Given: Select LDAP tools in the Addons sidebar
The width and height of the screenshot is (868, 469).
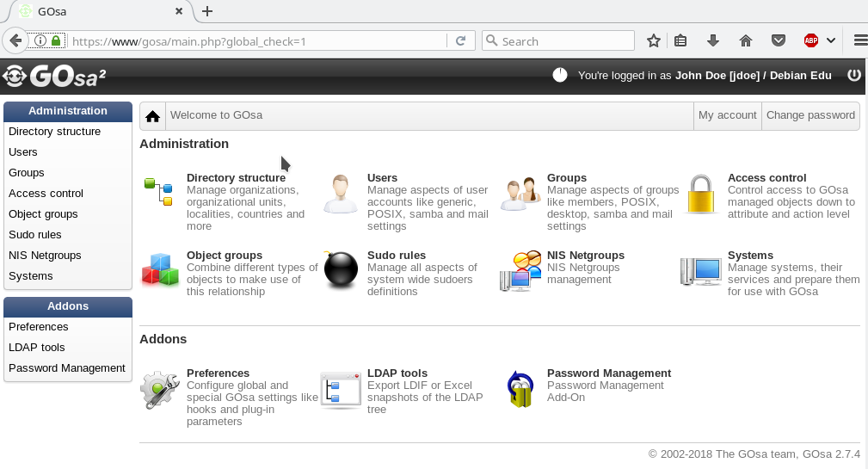Looking at the screenshot, I should (x=36, y=347).
